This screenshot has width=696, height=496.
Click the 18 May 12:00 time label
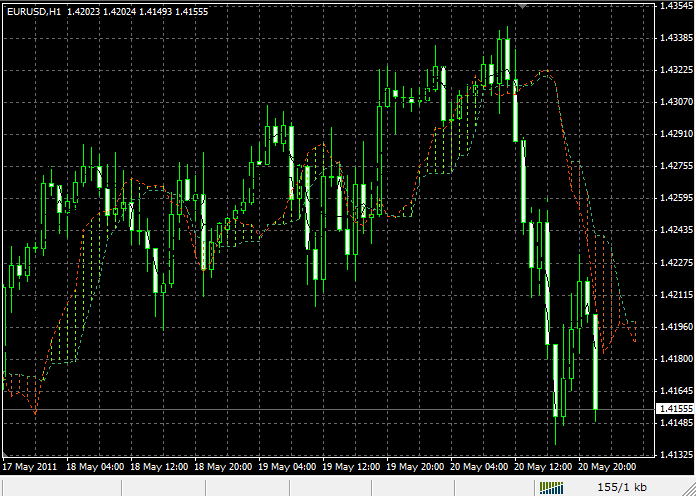click(x=159, y=467)
